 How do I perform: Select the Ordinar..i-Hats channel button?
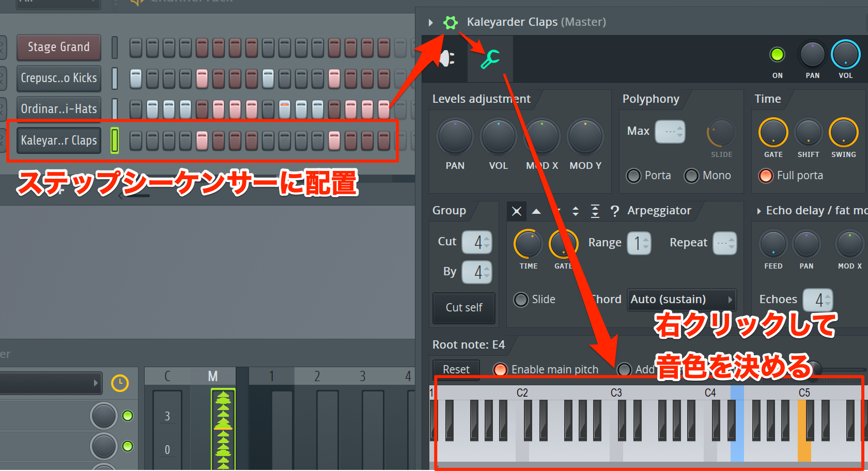coord(59,109)
